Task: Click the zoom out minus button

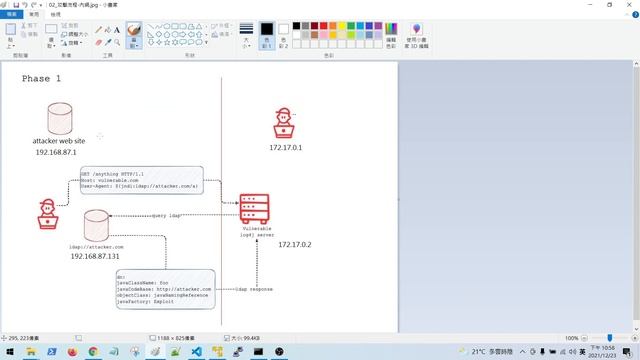Action: (x=584, y=338)
